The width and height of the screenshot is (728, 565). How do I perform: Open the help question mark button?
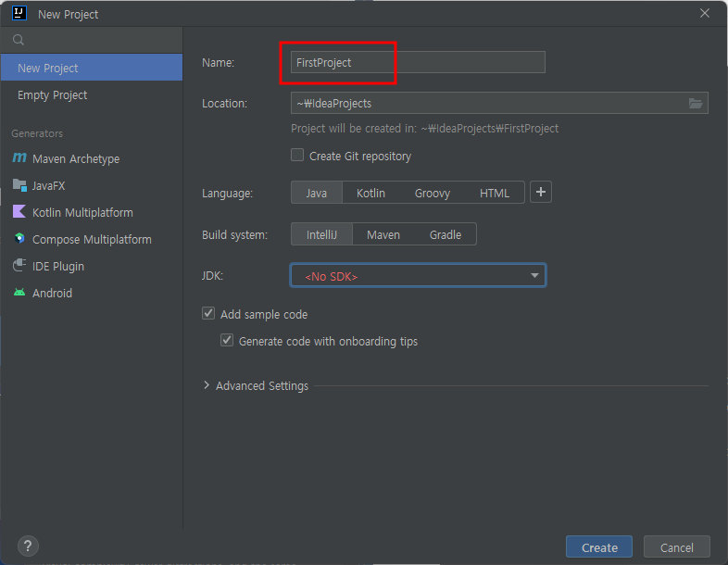tap(28, 546)
